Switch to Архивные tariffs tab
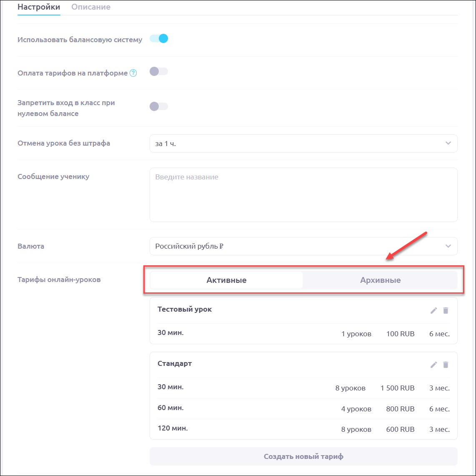476x476 pixels. (380, 280)
